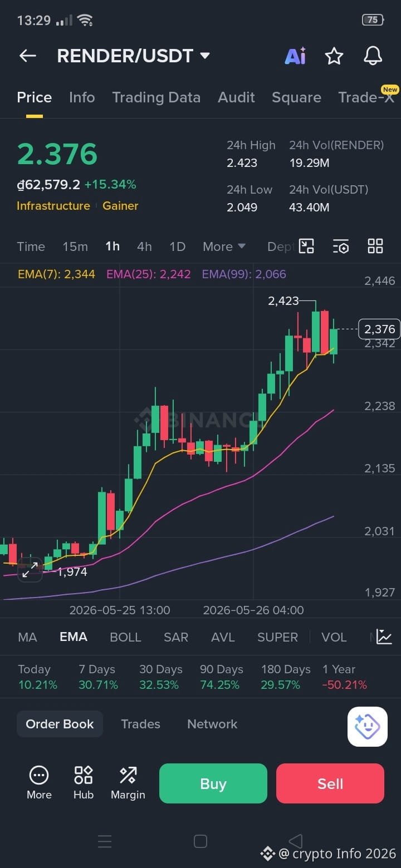The image size is (401, 868).
Task: Open indicator settings chart icon
Action: pos(384,637)
